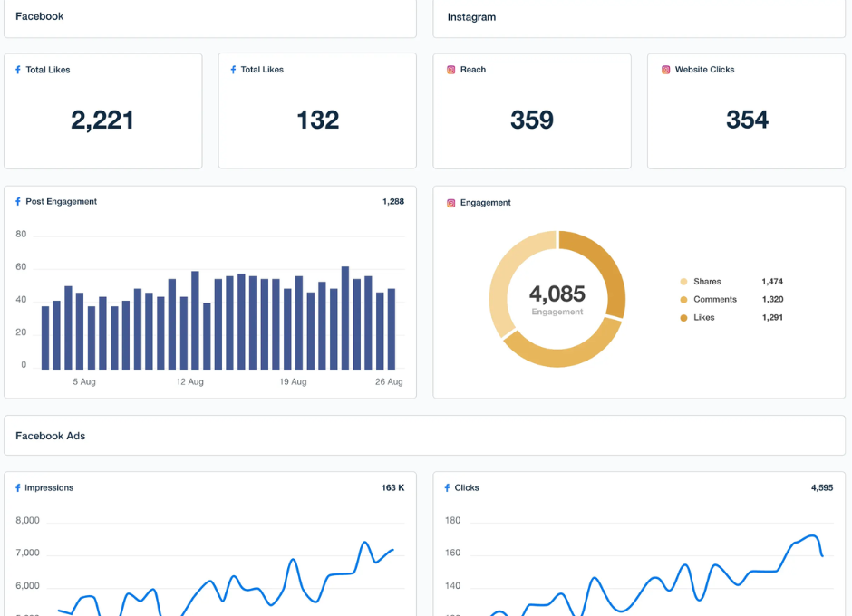Image resolution: width=852 pixels, height=616 pixels.
Task: Click the 163 K Impressions total
Action: [395, 486]
